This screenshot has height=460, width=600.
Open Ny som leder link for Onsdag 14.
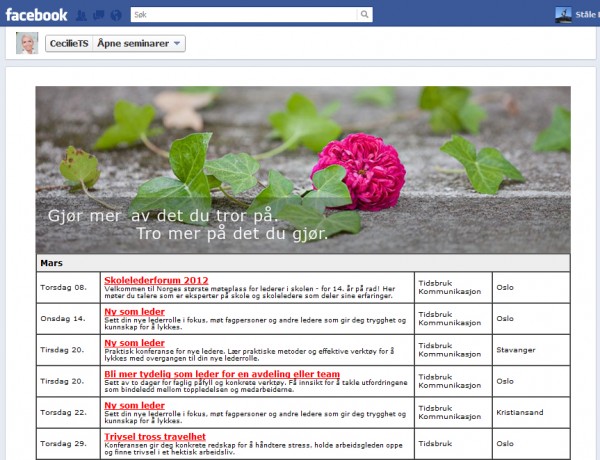(x=134, y=311)
